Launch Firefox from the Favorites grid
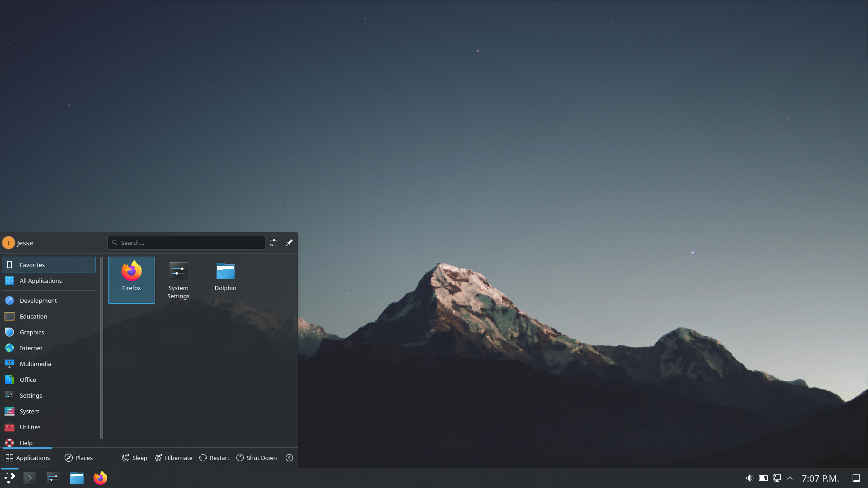868x488 pixels. pos(132,280)
